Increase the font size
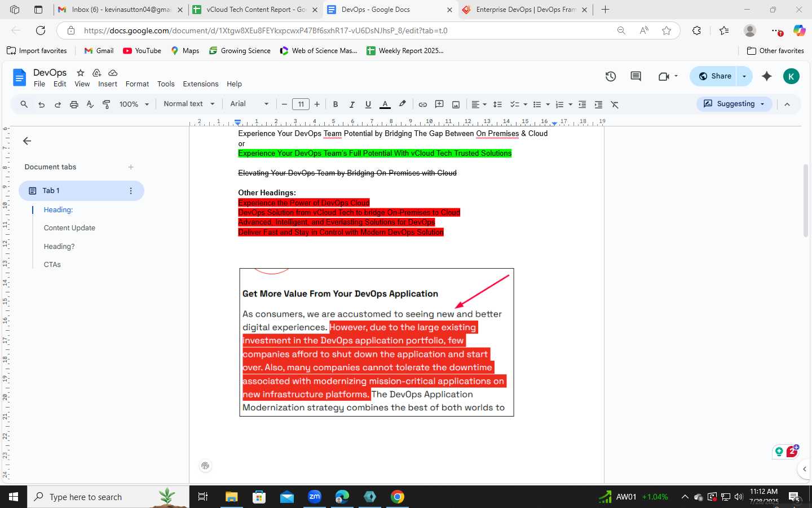Image resolution: width=812 pixels, height=508 pixels. [x=317, y=104]
